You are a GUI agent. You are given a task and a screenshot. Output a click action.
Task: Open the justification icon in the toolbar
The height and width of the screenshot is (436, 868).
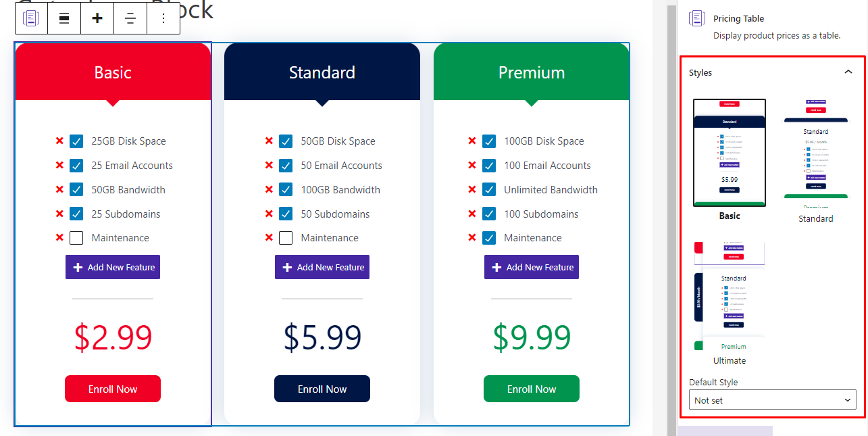pyautogui.click(x=130, y=18)
